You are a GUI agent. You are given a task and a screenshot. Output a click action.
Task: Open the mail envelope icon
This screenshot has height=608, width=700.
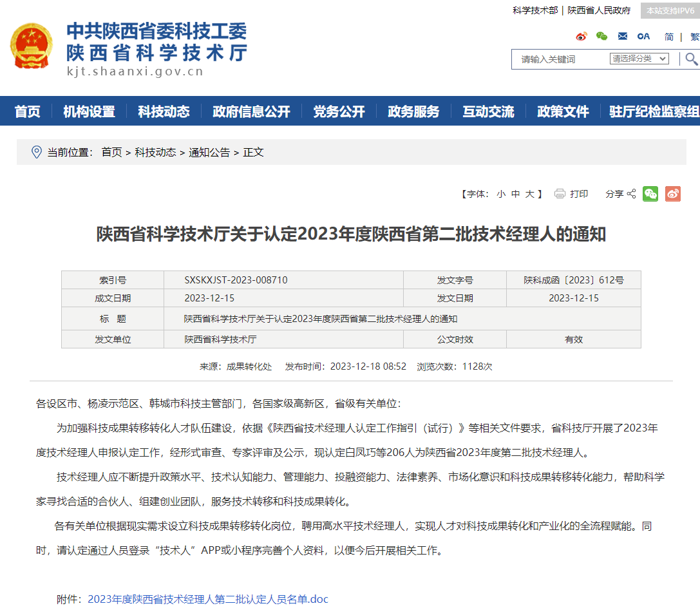pyautogui.click(x=623, y=36)
